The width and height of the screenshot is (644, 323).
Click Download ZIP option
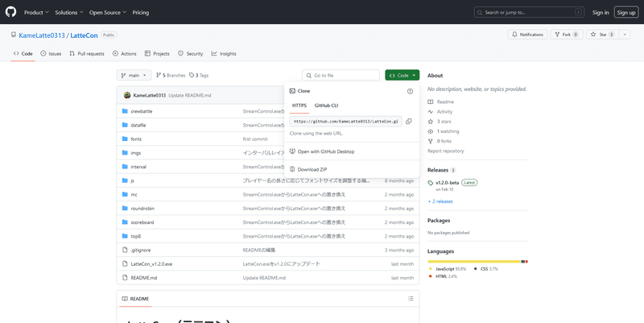tap(312, 169)
